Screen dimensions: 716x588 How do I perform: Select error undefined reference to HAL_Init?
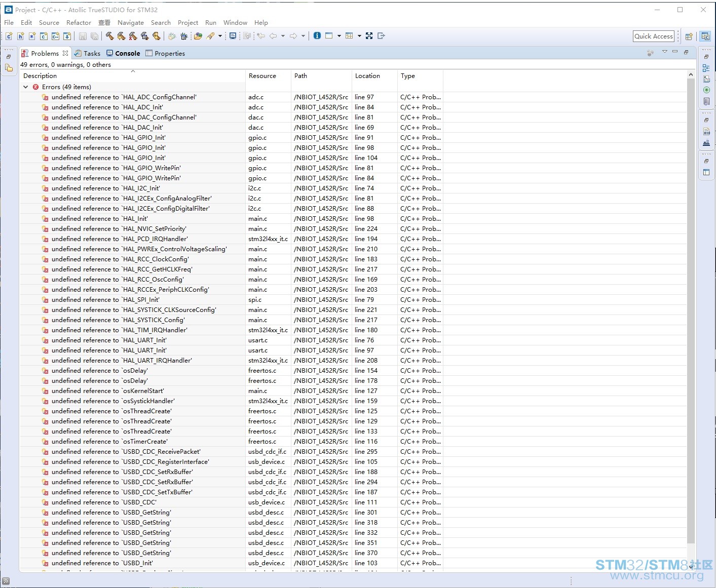[353, 219]
